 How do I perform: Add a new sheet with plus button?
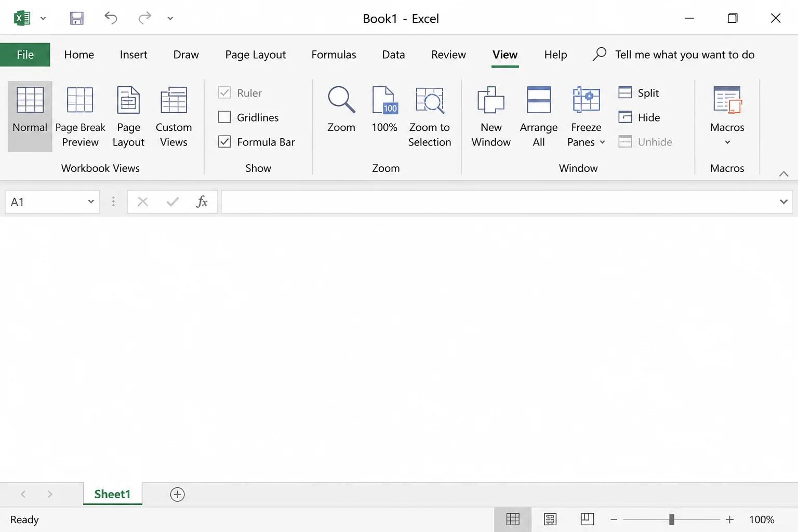178,494
